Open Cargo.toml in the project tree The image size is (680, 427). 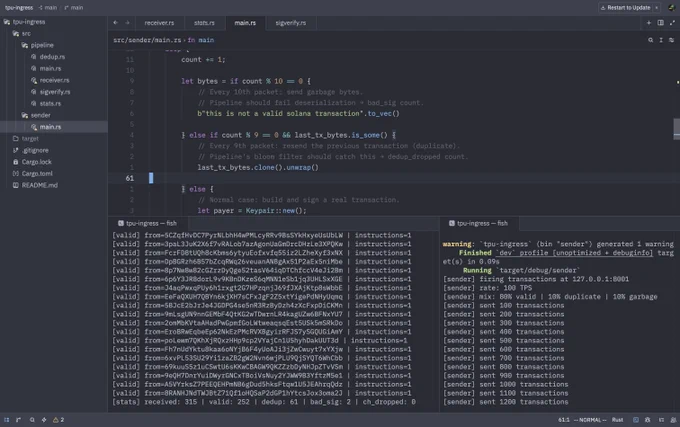pos(54,173)
